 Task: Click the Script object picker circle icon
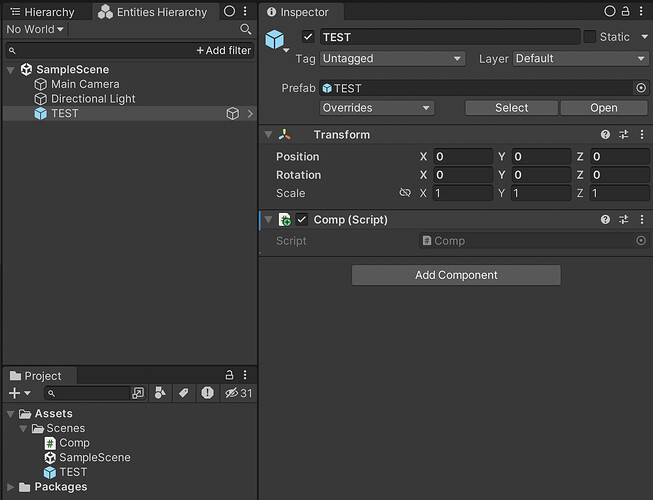pyautogui.click(x=641, y=241)
